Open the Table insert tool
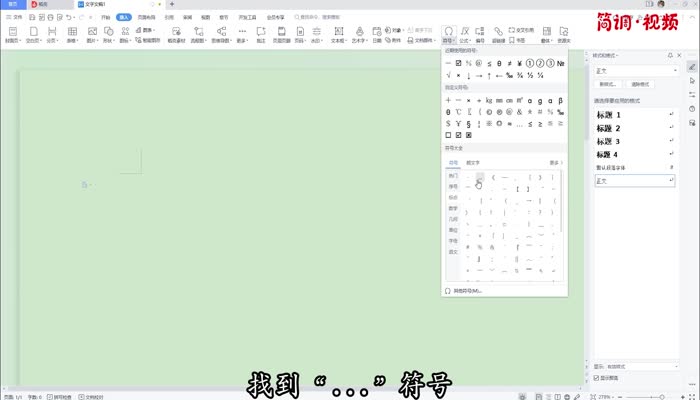 click(72, 35)
